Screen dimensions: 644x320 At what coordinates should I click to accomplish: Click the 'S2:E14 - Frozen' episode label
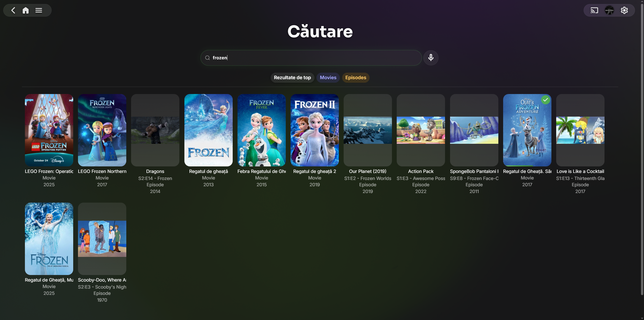pos(155,178)
